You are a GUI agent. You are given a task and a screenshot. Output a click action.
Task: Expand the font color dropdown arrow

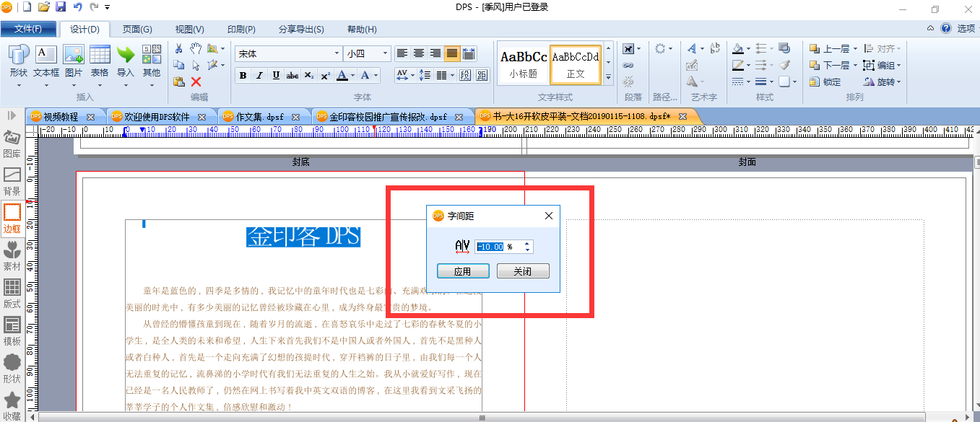coord(352,75)
